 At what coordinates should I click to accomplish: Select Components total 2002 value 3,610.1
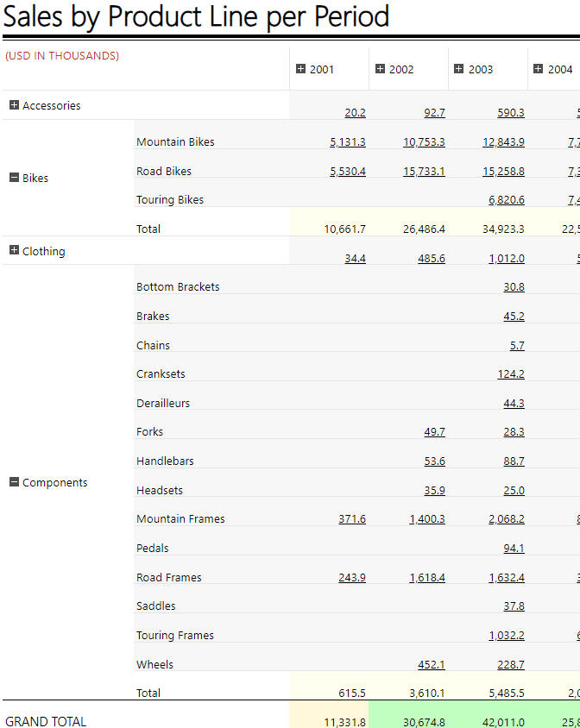[x=427, y=693]
